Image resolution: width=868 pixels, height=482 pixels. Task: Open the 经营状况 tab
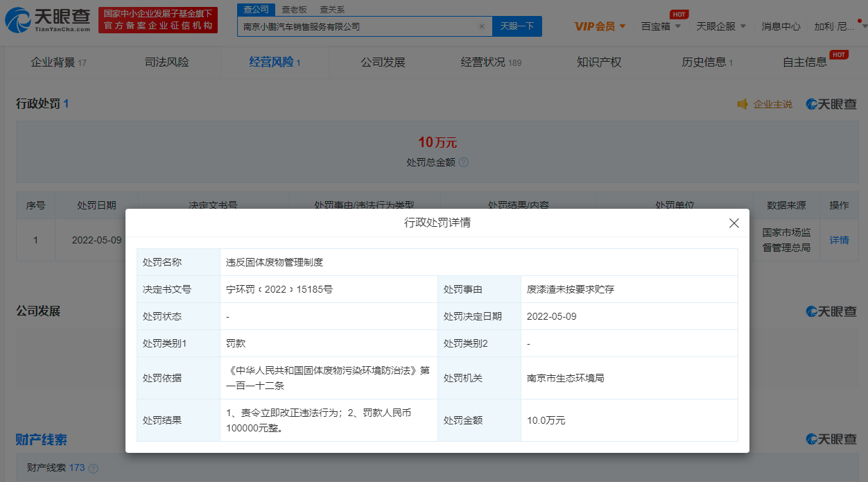tap(491, 62)
